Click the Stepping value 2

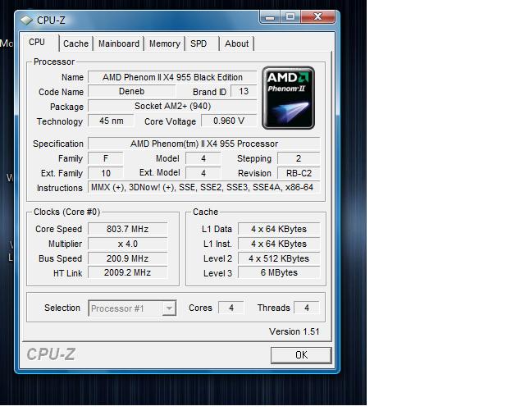(x=299, y=158)
